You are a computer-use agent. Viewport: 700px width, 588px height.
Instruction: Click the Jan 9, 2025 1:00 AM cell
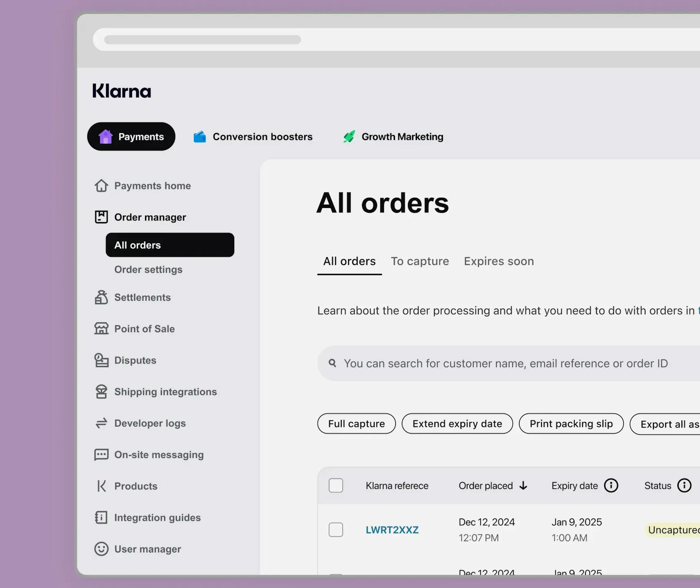pos(577,530)
